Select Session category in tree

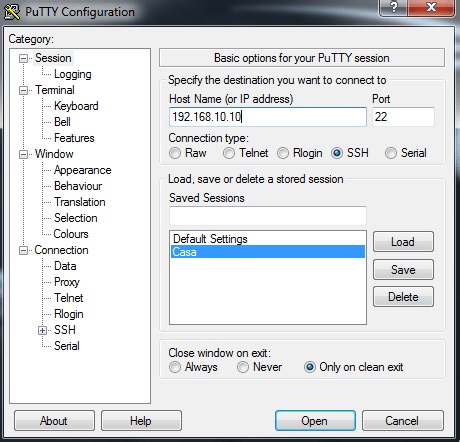(53, 58)
